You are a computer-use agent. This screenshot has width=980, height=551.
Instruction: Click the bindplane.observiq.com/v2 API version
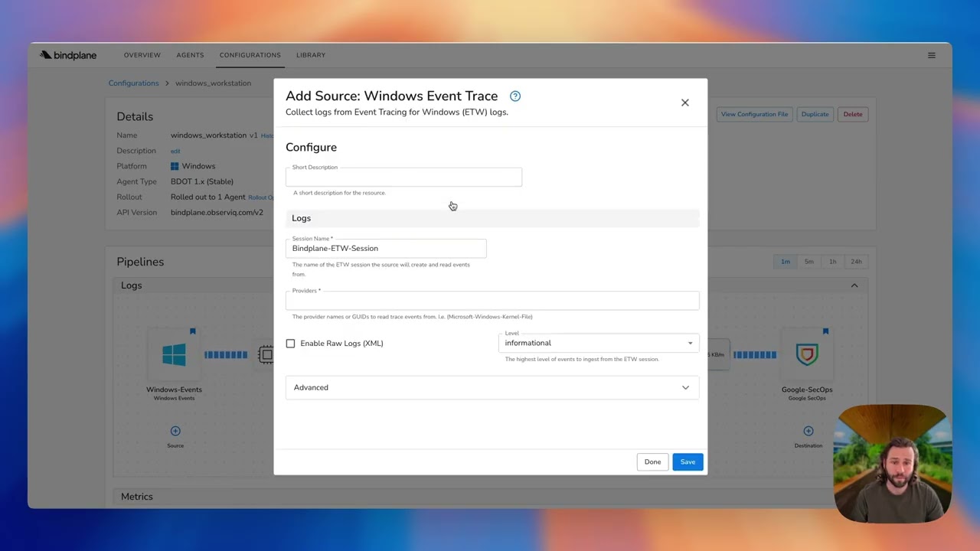217,212
